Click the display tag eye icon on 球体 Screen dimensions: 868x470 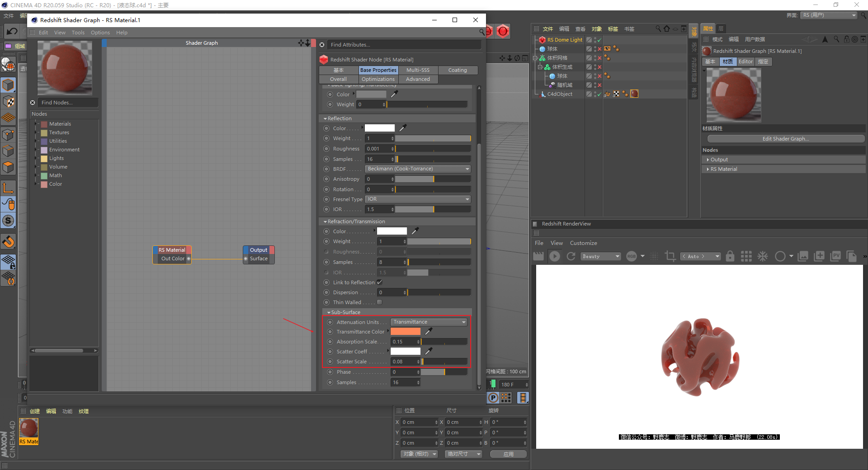tap(608, 48)
